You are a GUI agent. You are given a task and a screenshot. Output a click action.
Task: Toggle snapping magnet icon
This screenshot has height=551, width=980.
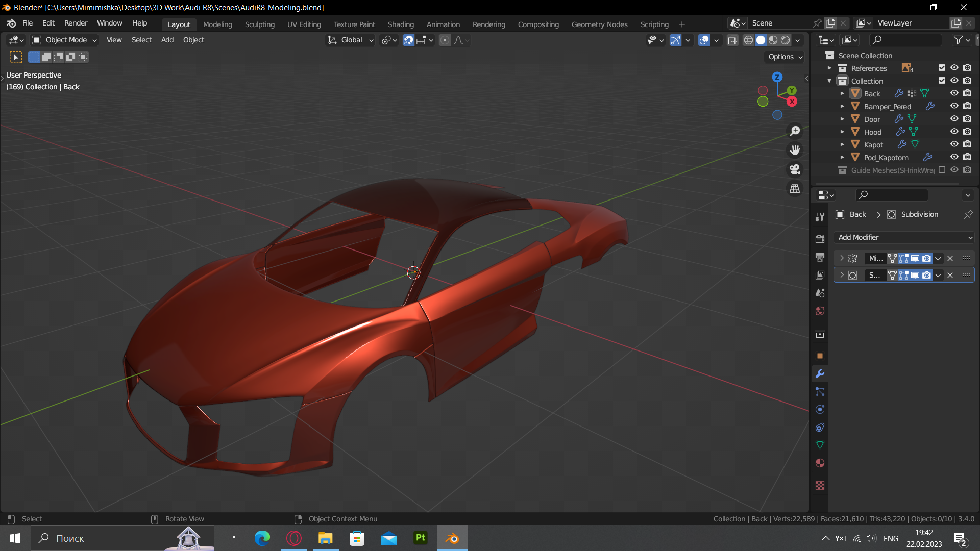[408, 40]
